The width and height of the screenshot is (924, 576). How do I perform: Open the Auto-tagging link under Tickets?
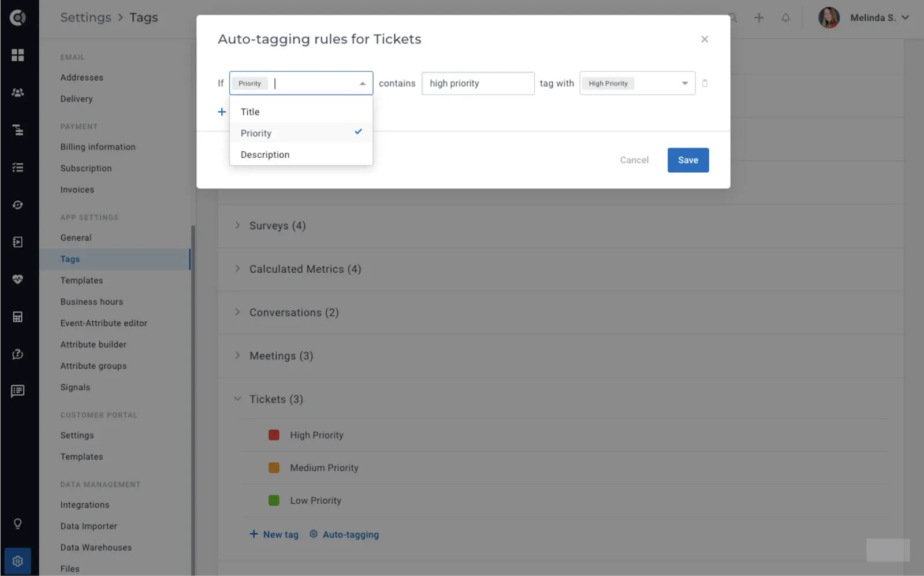344,534
